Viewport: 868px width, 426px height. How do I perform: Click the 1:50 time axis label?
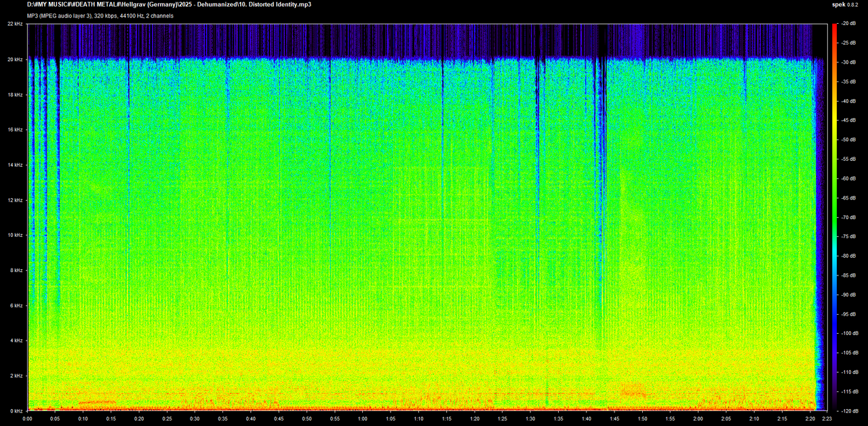tap(642, 419)
